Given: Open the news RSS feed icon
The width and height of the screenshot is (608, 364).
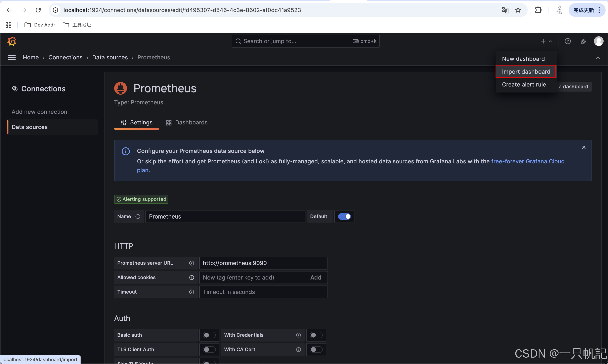Looking at the screenshot, I should [583, 41].
